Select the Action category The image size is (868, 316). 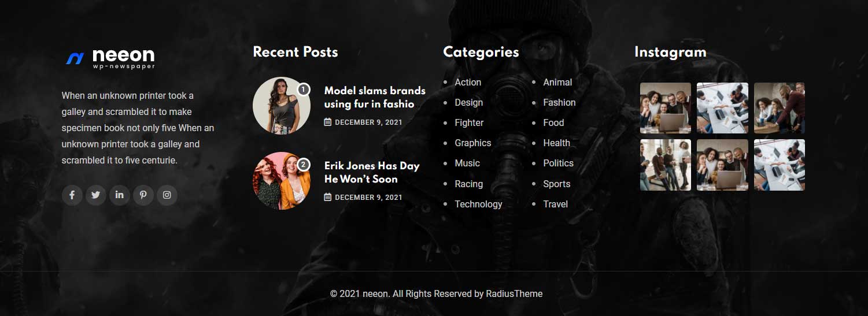point(467,83)
